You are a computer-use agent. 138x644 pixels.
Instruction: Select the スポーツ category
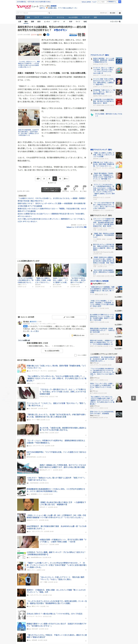point(56,21)
